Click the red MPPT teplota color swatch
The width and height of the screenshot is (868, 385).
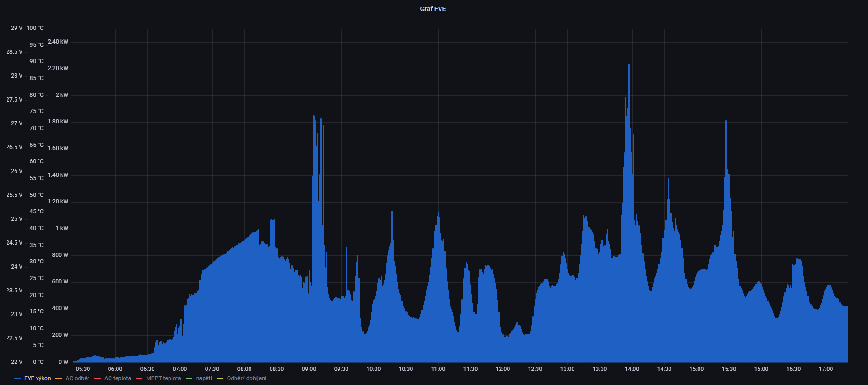pos(139,378)
